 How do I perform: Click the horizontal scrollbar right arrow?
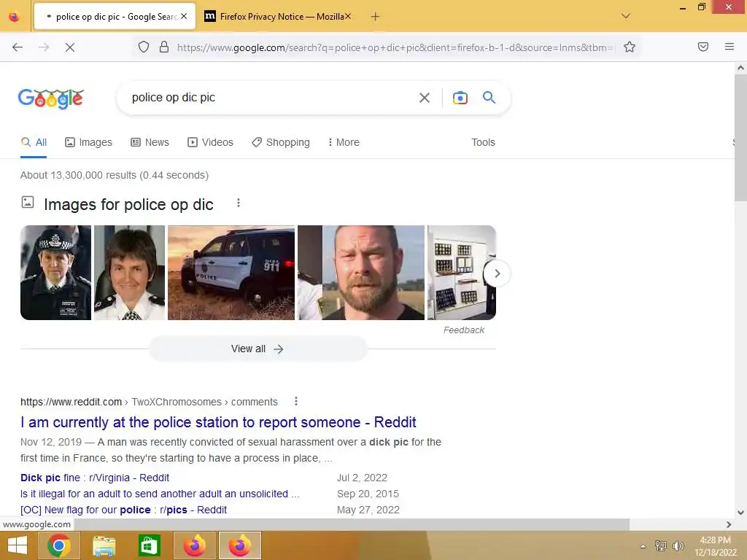click(x=729, y=524)
